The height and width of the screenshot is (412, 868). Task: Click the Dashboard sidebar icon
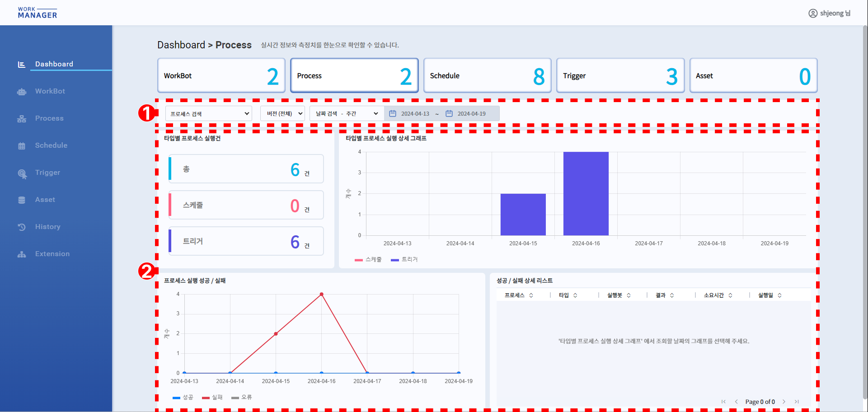tap(21, 65)
